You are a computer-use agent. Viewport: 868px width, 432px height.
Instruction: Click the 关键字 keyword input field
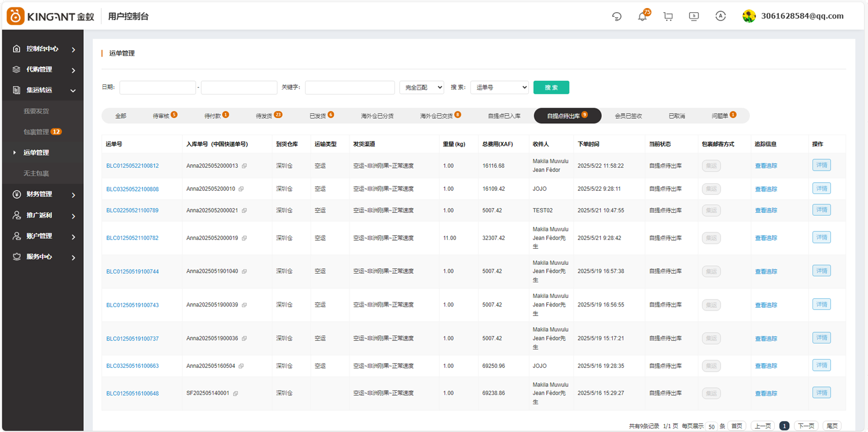click(x=350, y=87)
